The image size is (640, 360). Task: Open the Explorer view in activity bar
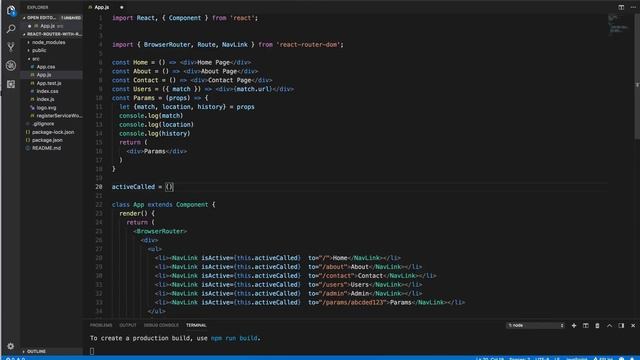coord(11,11)
